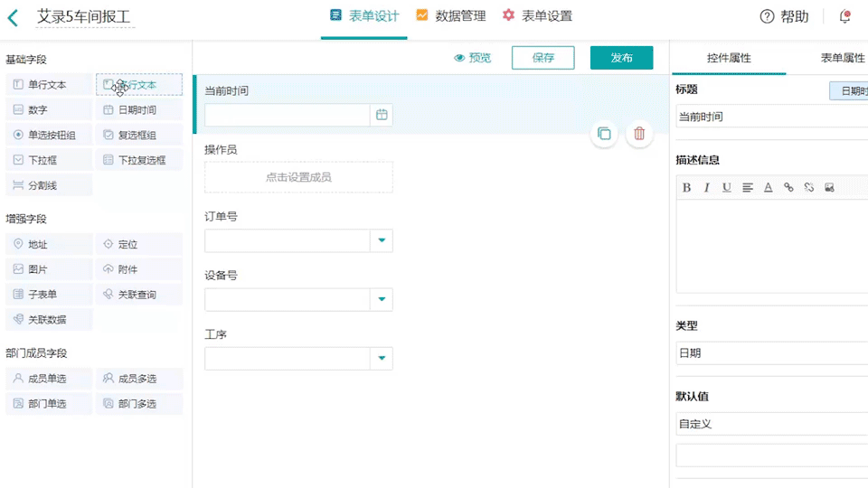Open the 工序 dropdown arrow
The width and height of the screenshot is (868, 488).
coord(382,359)
